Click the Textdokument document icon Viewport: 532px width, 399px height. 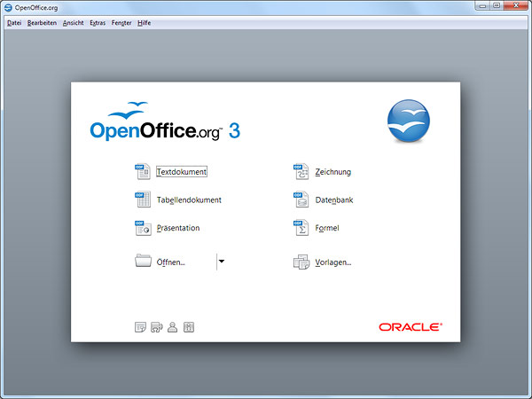[143, 171]
